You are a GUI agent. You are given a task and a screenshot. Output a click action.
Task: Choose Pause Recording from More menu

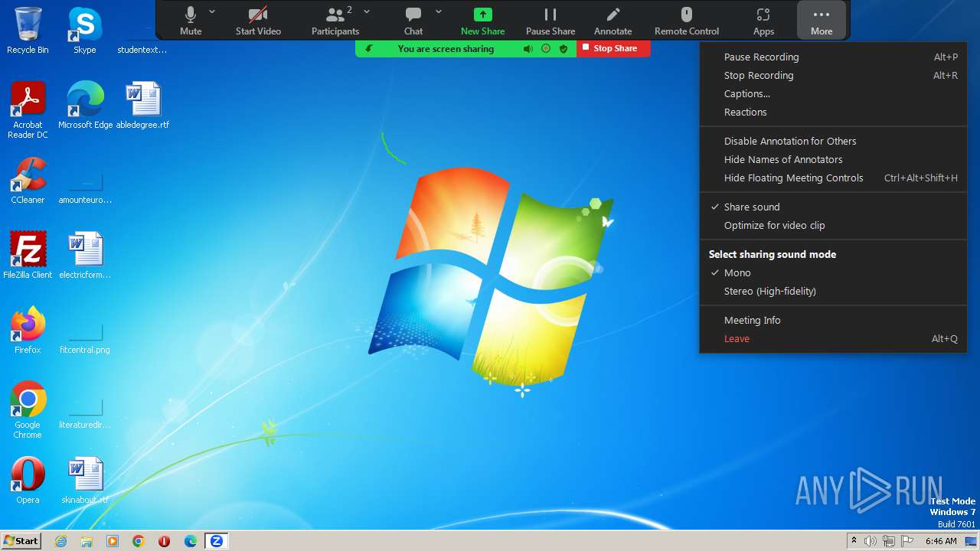(x=833, y=57)
